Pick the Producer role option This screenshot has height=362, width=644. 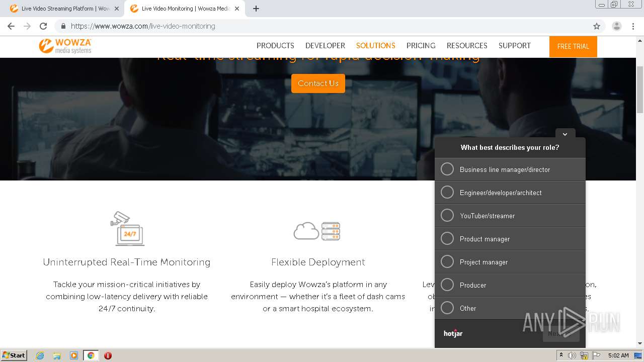pyautogui.click(x=510, y=285)
